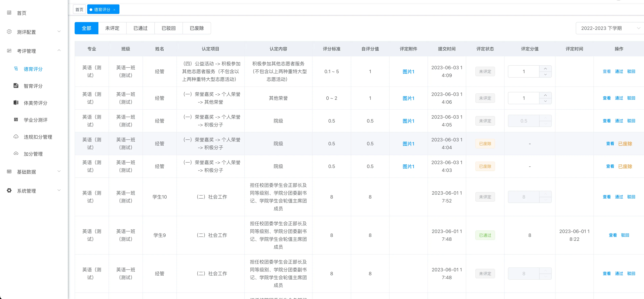Close the 德育评分 tab

pos(115,9)
